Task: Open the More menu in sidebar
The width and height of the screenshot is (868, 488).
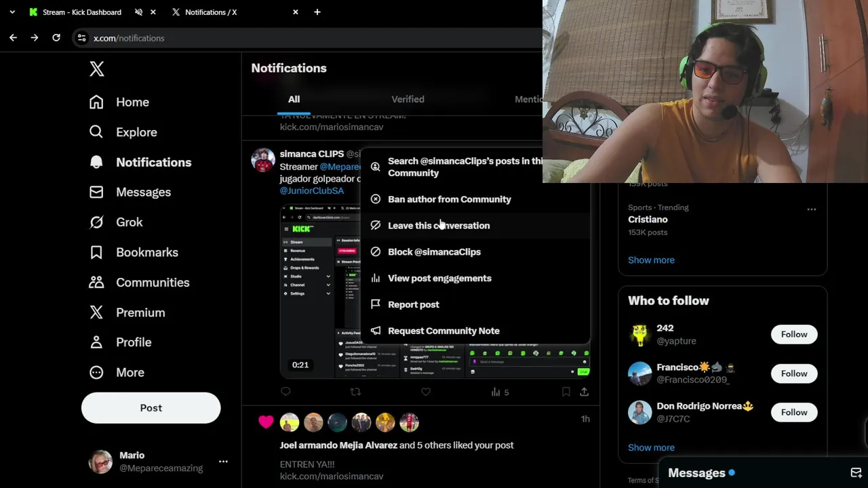Action: click(x=117, y=372)
